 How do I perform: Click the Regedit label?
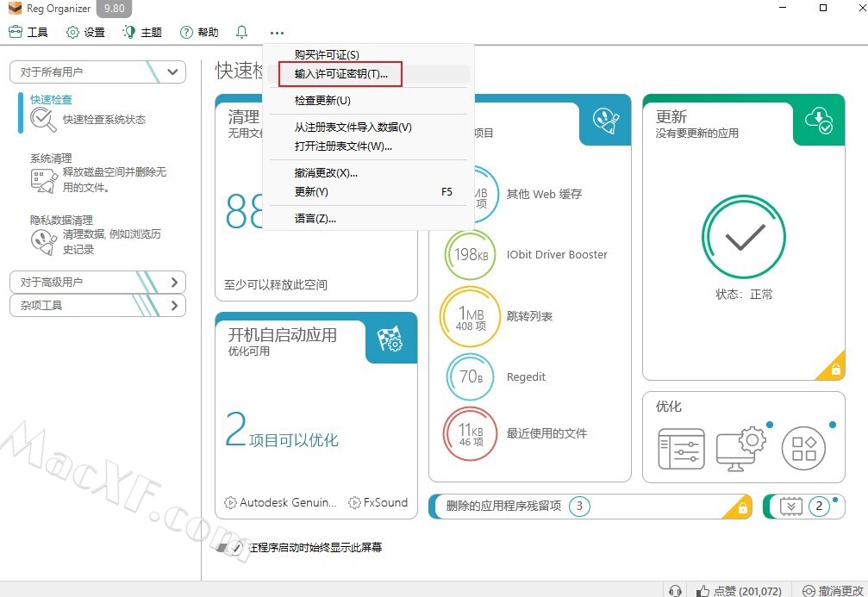click(526, 376)
